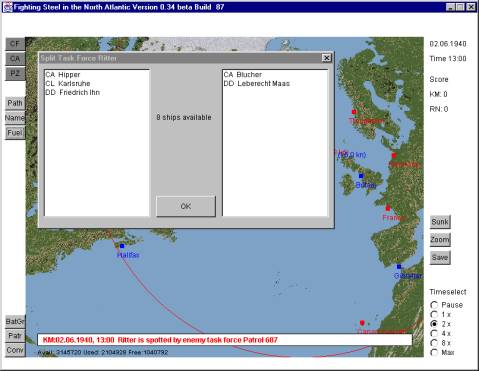Select the 8 x time speed
479x371 pixels.
[x=434, y=343]
